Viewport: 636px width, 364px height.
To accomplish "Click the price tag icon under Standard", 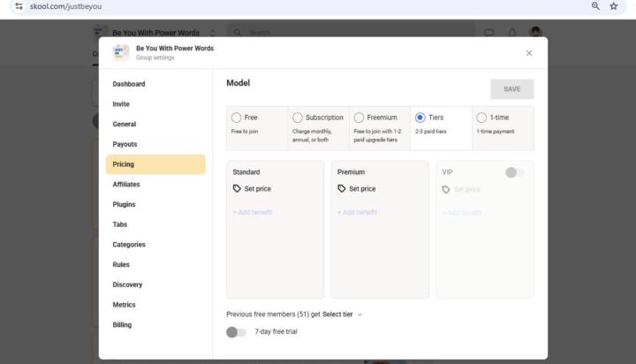I will pyautogui.click(x=237, y=188).
